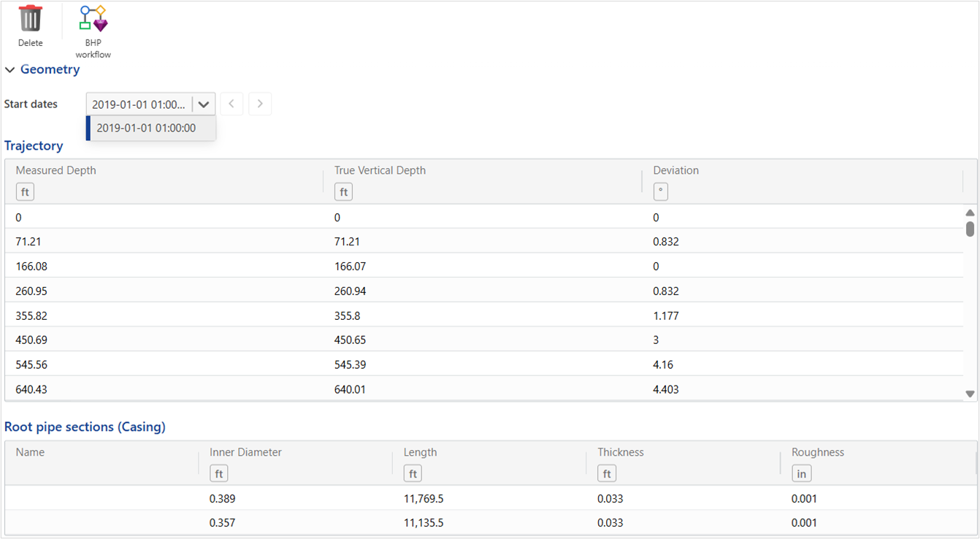Change the Thickness ft unit

607,474
